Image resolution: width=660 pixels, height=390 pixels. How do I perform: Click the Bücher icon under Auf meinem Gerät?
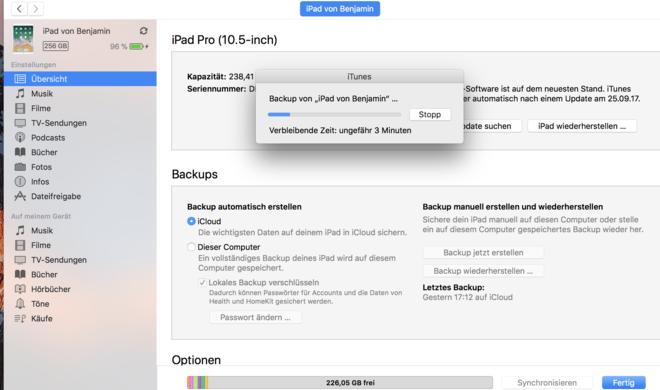[20, 274]
